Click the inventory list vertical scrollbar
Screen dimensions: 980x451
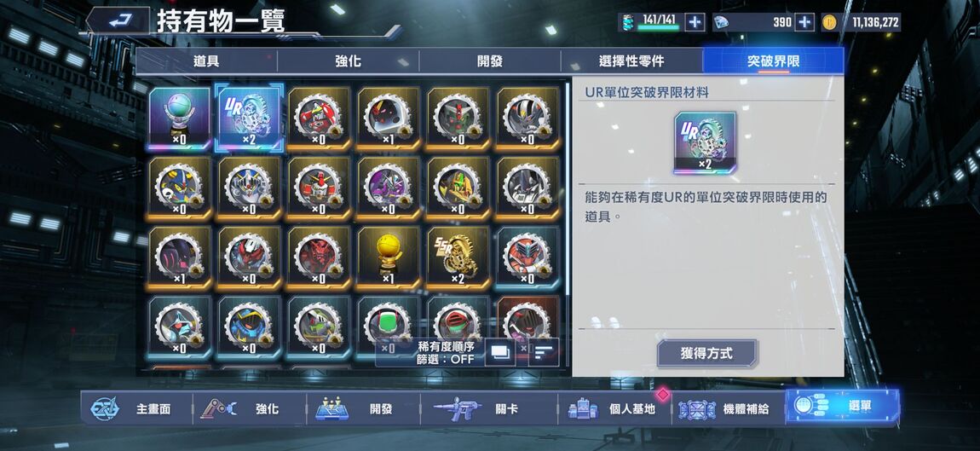click(568, 188)
